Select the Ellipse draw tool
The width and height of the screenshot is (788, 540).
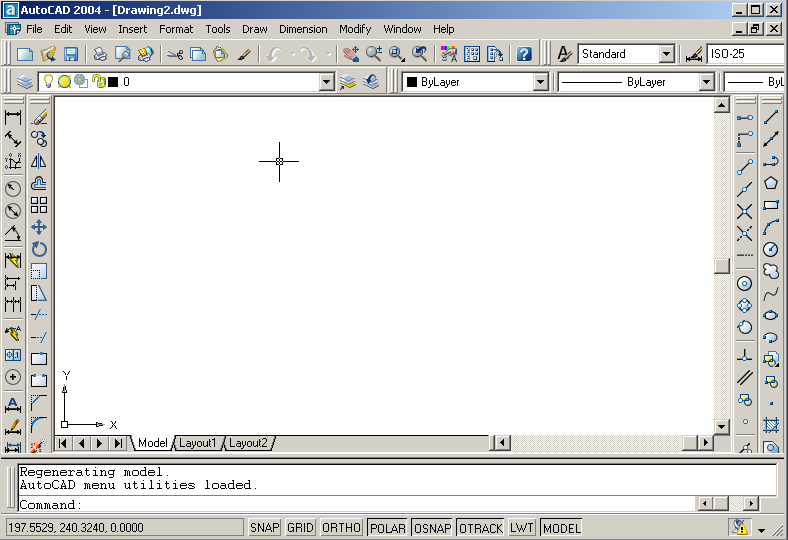tap(771, 315)
